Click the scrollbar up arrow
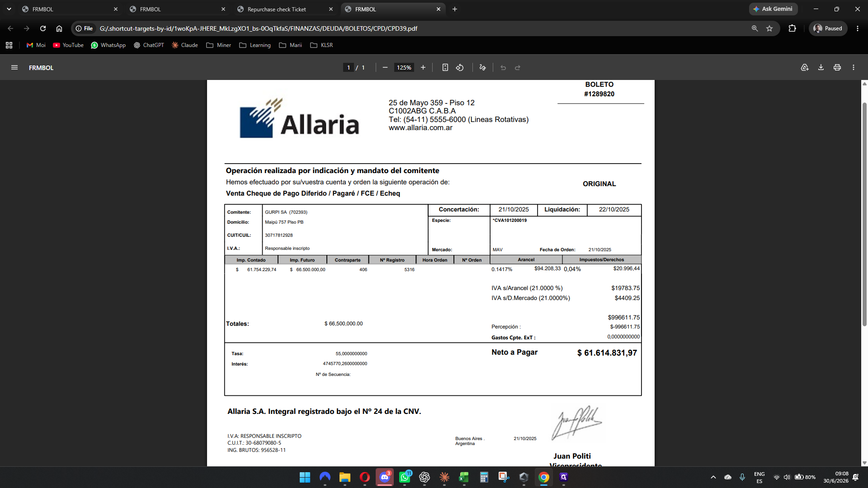Viewport: 868px width, 488px height. coord(864,84)
